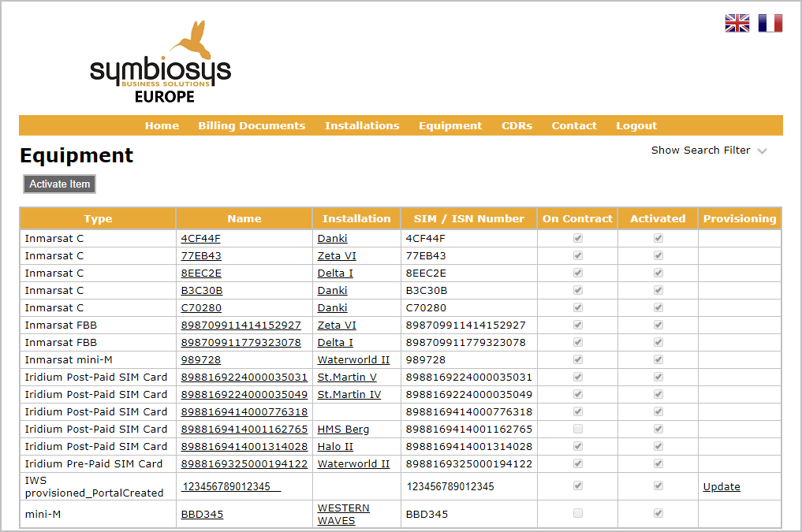Viewport: 802px width, 532px height.
Task: Sort by the Type column header
Action: 98,218
